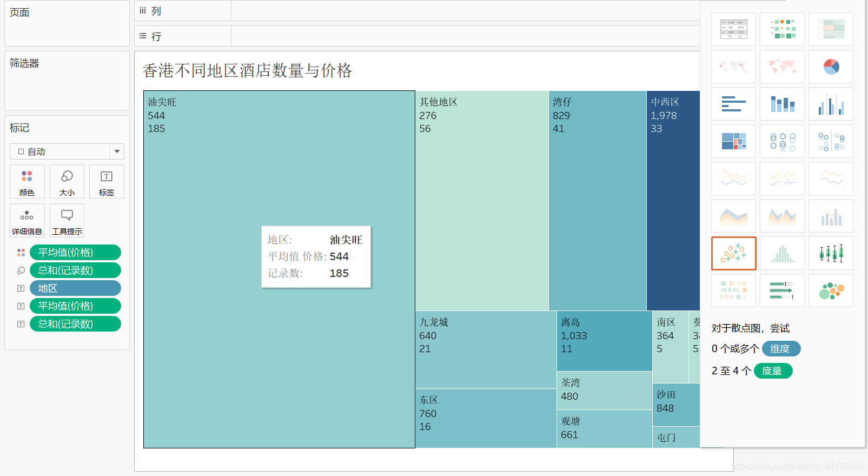Image resolution: width=868 pixels, height=476 pixels.
Task: Select the dual lines chart type
Action: pos(831,178)
